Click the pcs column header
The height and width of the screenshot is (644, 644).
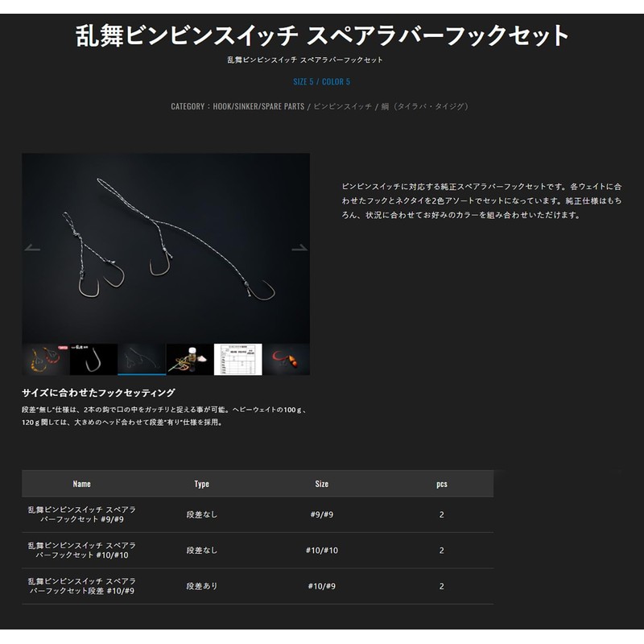441,484
